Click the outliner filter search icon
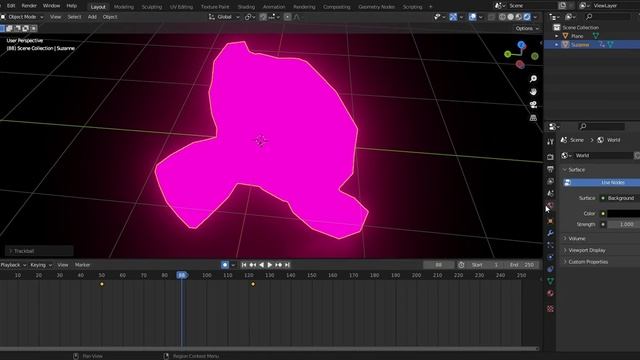Viewport: 640px width, 360px height. click(589, 17)
